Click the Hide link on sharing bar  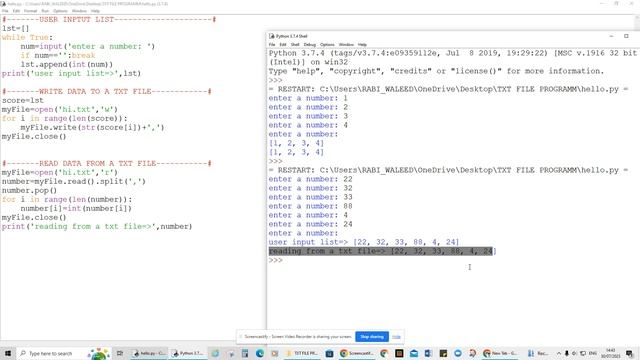point(396,337)
